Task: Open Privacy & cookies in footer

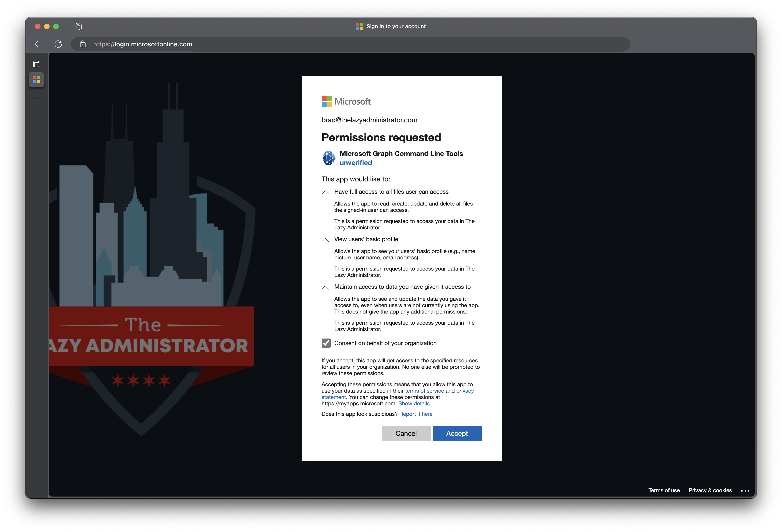Action: [710, 490]
